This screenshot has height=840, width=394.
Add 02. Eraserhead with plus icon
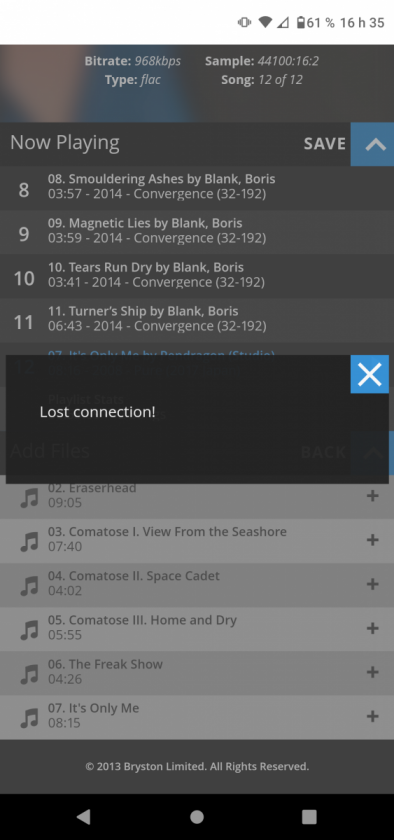click(x=373, y=496)
